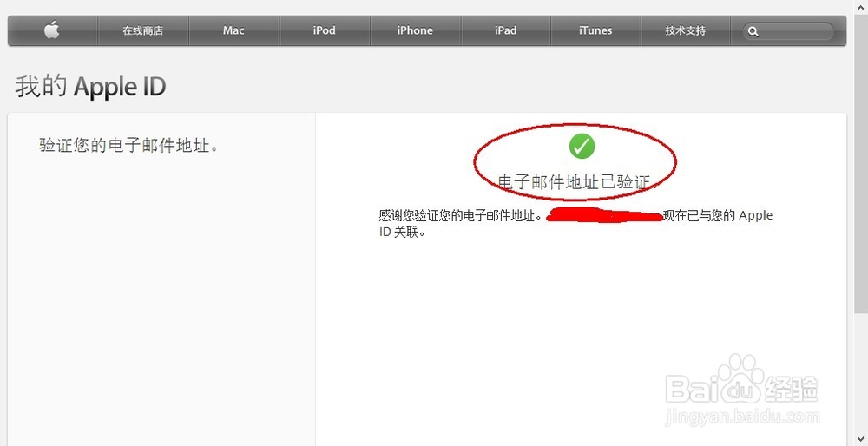Viewport: 868px width, 446px height.
Task: Click the 我的 Apple ID heading
Action: pos(90,87)
